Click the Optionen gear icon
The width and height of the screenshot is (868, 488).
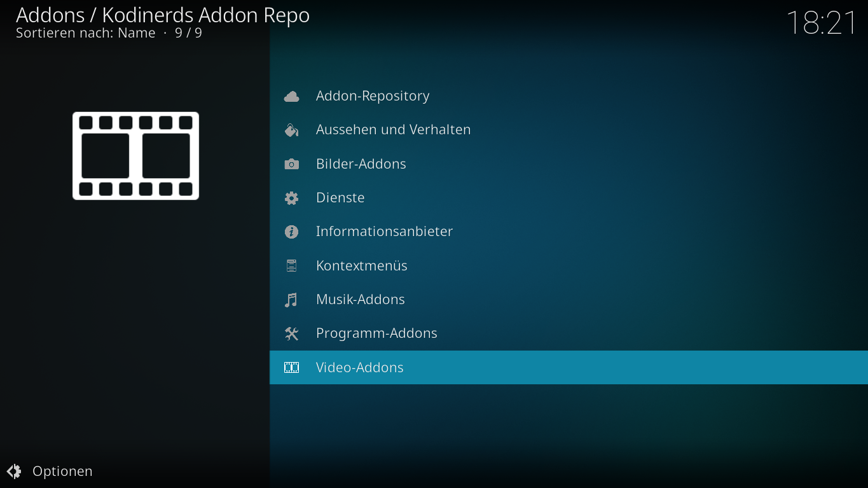(14, 471)
